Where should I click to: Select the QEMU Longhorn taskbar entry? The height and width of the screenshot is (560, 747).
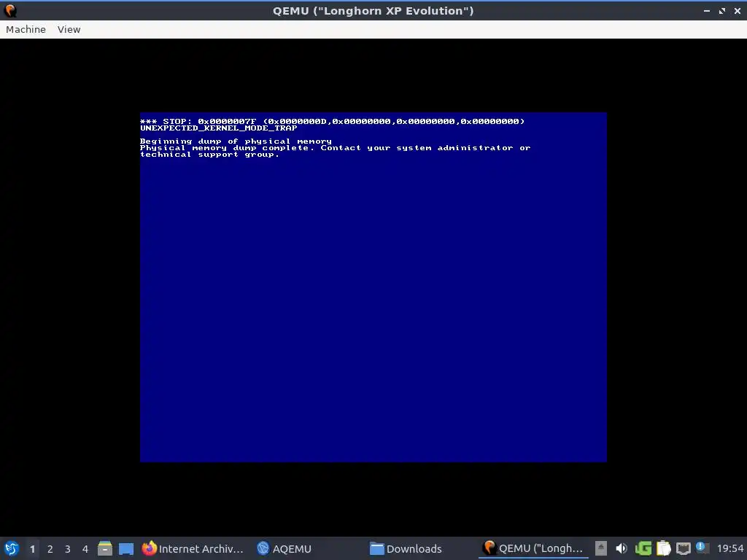(x=533, y=548)
